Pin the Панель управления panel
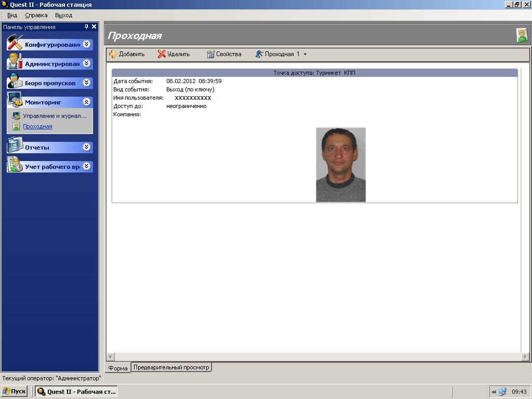Viewport: 532px width, 399px height. (86, 26)
